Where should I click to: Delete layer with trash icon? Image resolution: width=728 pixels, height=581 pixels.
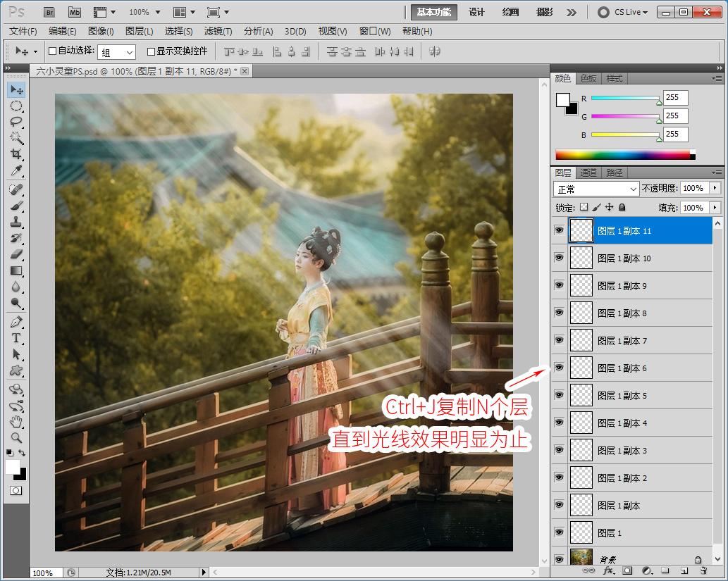click(x=703, y=570)
